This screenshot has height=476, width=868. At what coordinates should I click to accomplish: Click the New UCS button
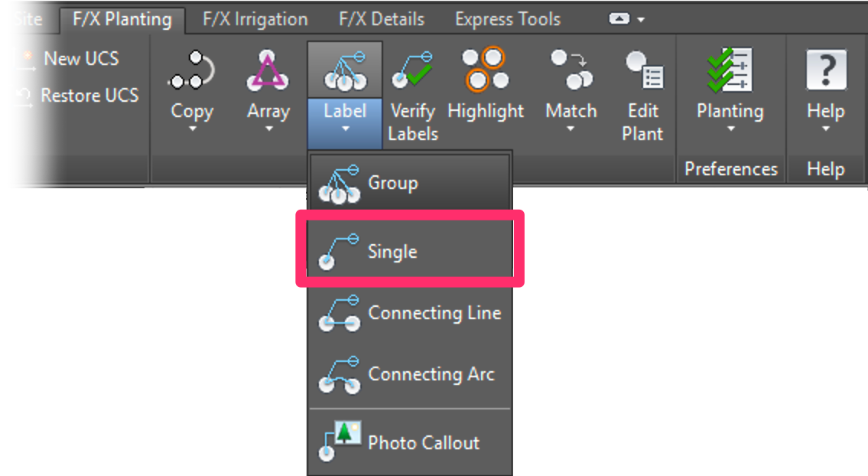point(79,57)
